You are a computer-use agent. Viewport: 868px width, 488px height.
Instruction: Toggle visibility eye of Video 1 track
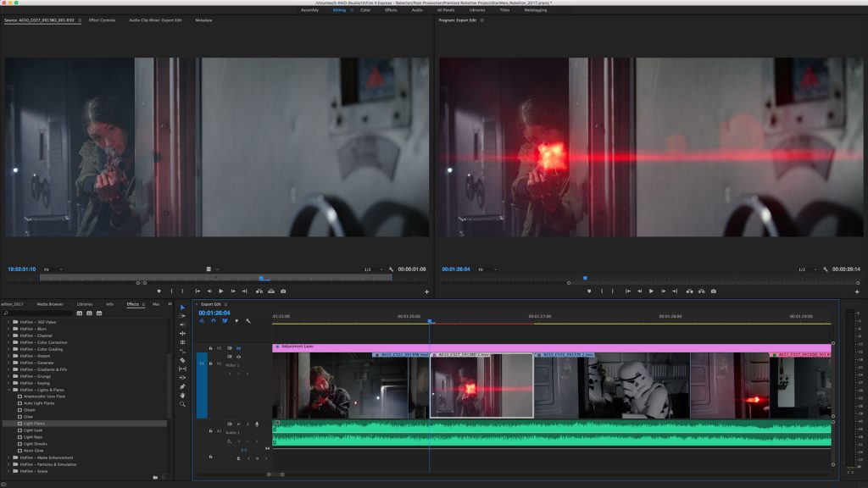click(238, 357)
